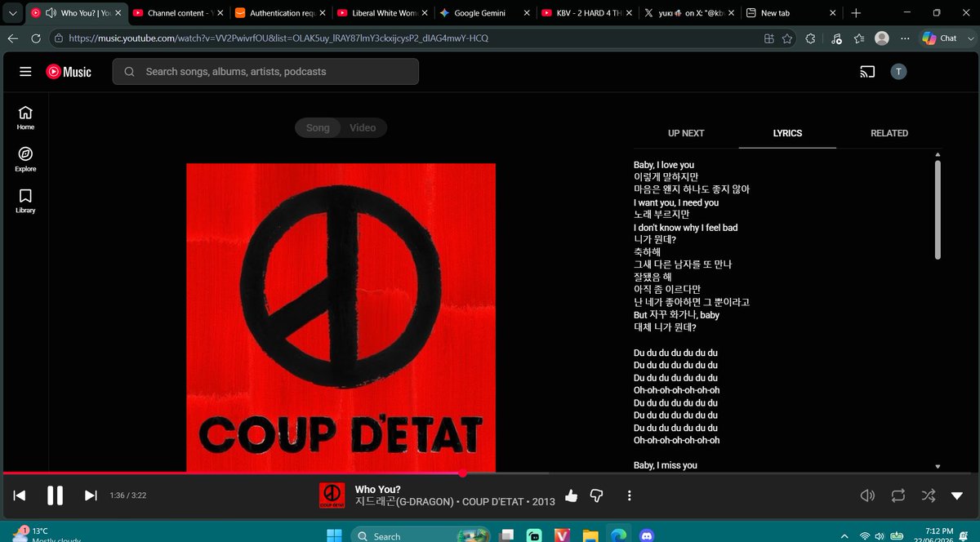Switch to the UP NEXT tab

tap(686, 133)
